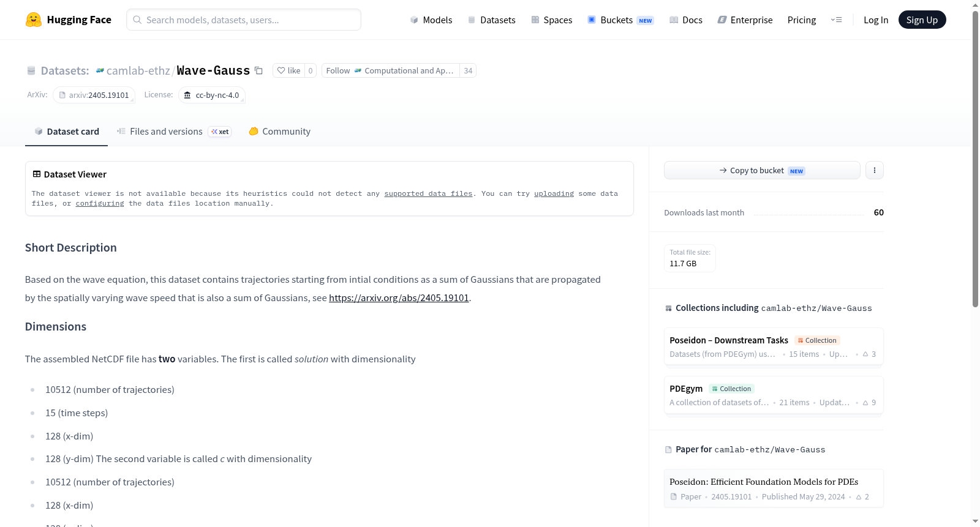The height and width of the screenshot is (527, 980).
Task: Open the arxiv:2405.19101 tag
Action: click(x=94, y=95)
